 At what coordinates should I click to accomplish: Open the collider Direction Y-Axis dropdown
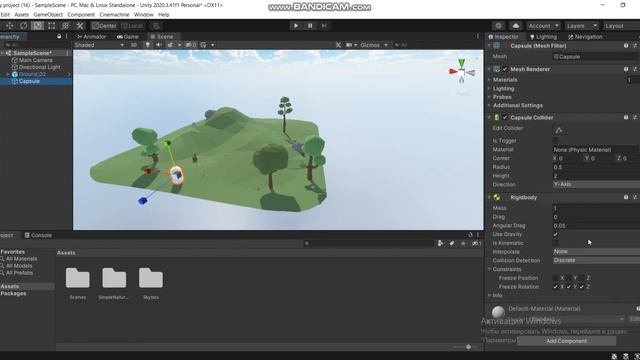click(x=596, y=184)
